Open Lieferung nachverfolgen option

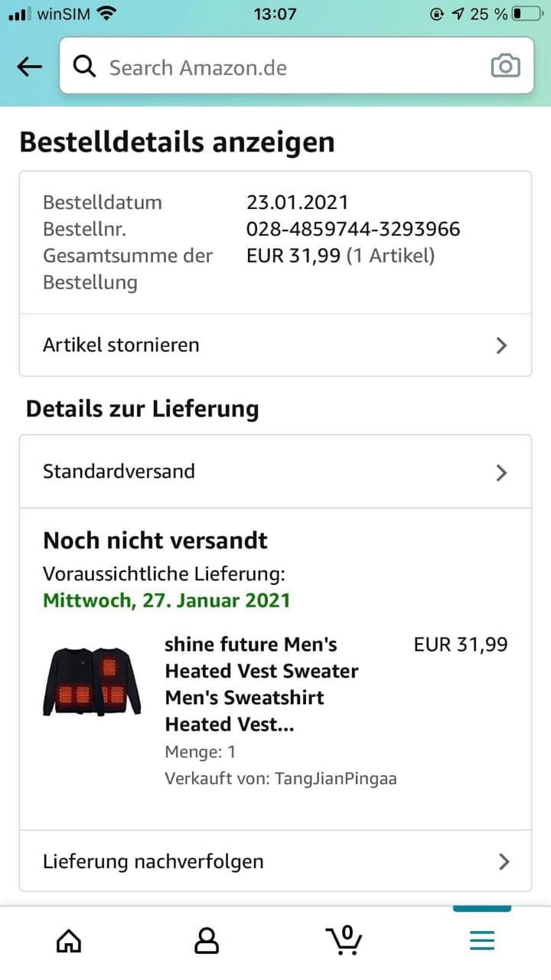230,861
